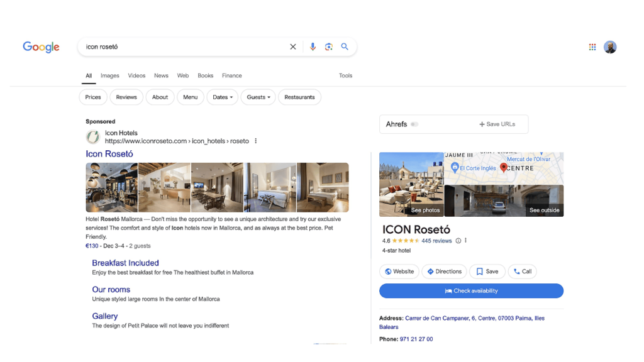Open search Tools
This screenshot has width=644, height=362.
click(345, 75)
